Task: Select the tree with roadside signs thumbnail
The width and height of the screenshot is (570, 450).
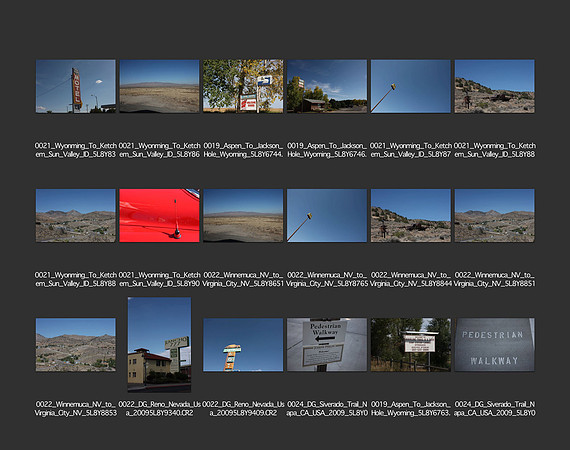Action: [243, 86]
